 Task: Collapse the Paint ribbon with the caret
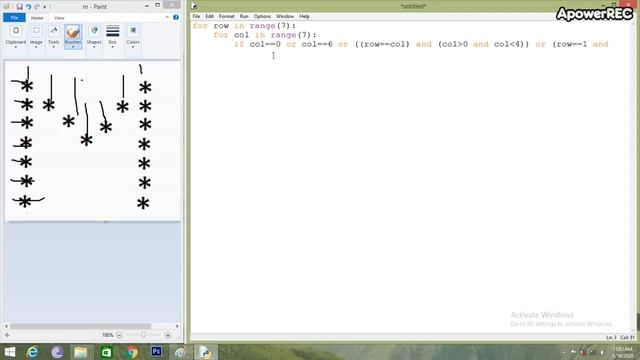point(167,18)
